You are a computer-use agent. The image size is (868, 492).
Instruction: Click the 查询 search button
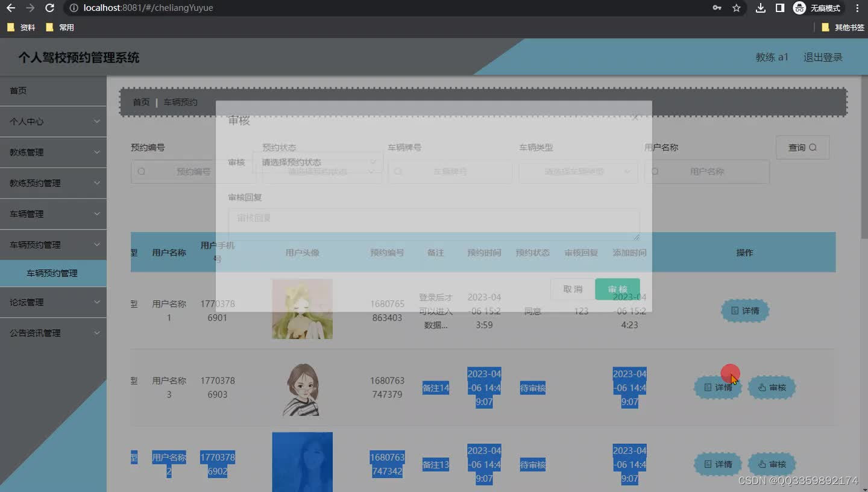coord(802,147)
